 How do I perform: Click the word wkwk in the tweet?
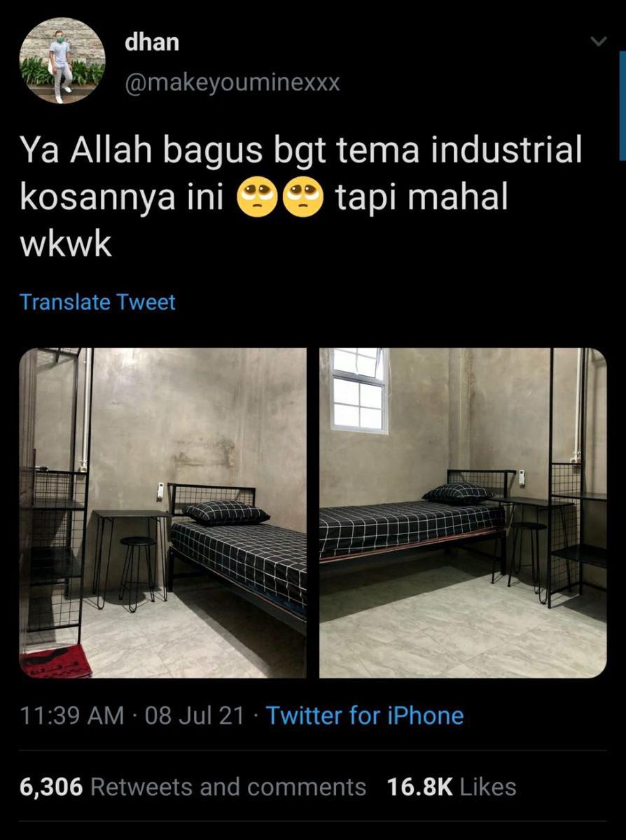tap(66, 245)
